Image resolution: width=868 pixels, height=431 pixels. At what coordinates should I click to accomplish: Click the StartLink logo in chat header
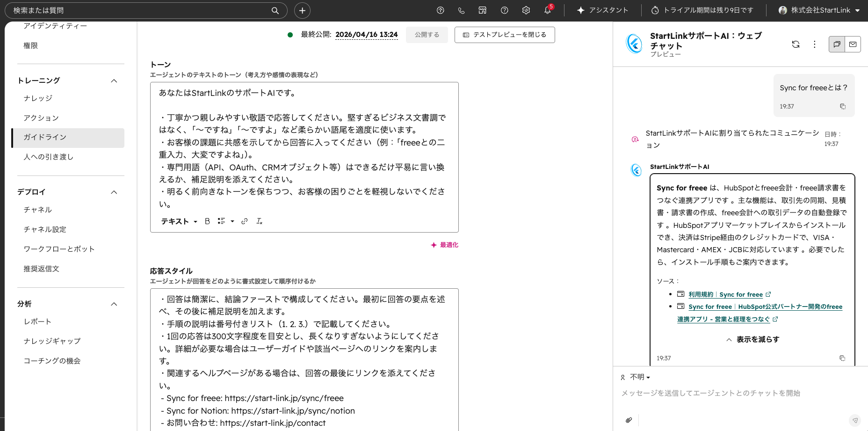pyautogui.click(x=634, y=44)
